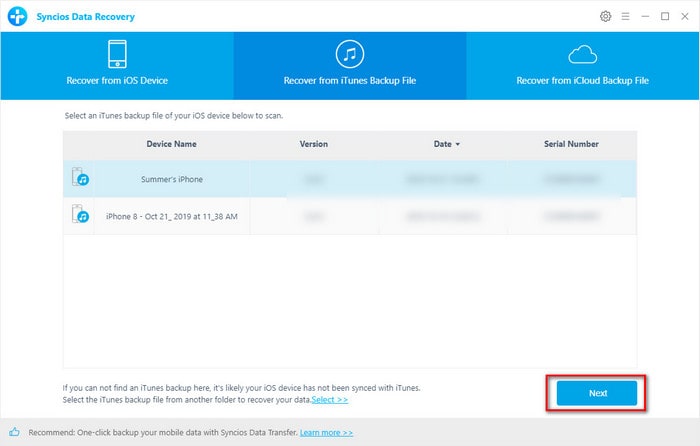Click the Syncios Data Recovery logo icon
700x446 pixels.
pos(17,17)
